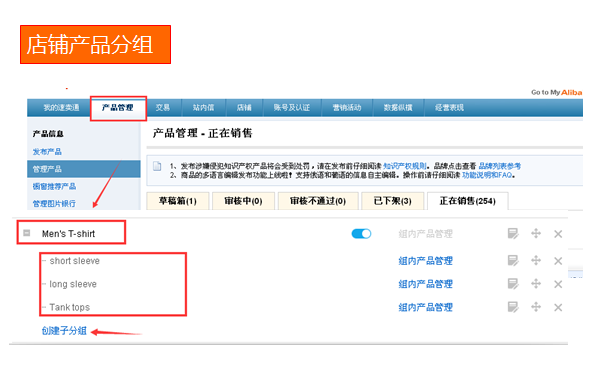Delete the Men's T-shirt group with X
The width and height of the screenshot is (603, 370).
[558, 234]
